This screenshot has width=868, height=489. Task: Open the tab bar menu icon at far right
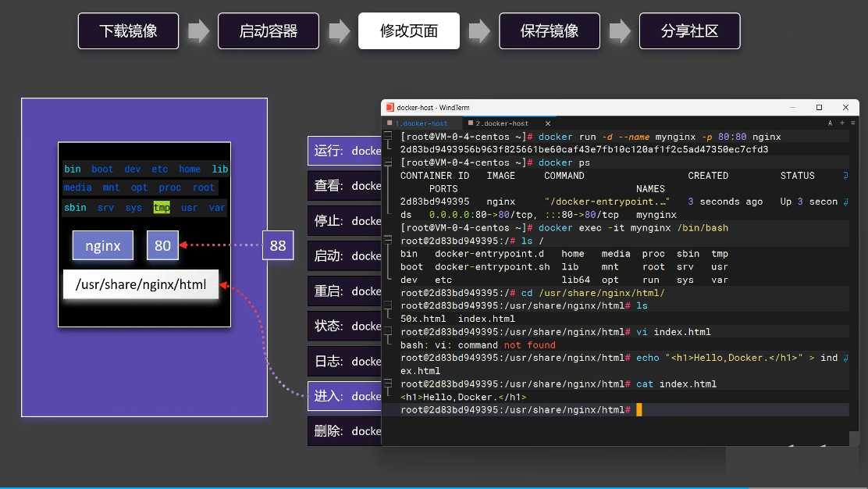point(853,123)
